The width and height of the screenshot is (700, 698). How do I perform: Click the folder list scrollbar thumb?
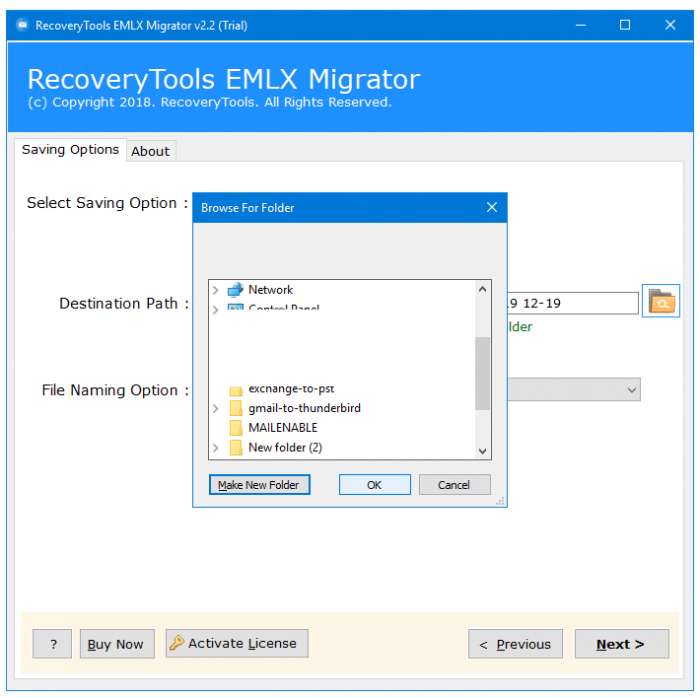(x=482, y=373)
